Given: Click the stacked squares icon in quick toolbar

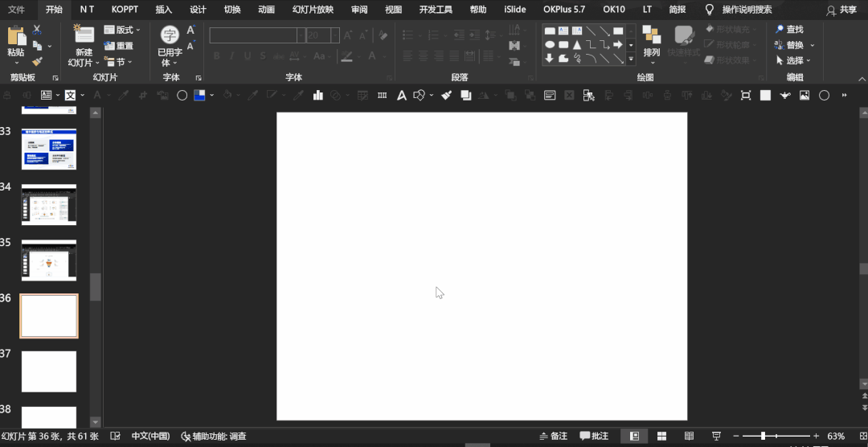Looking at the screenshot, I should click(x=465, y=96).
